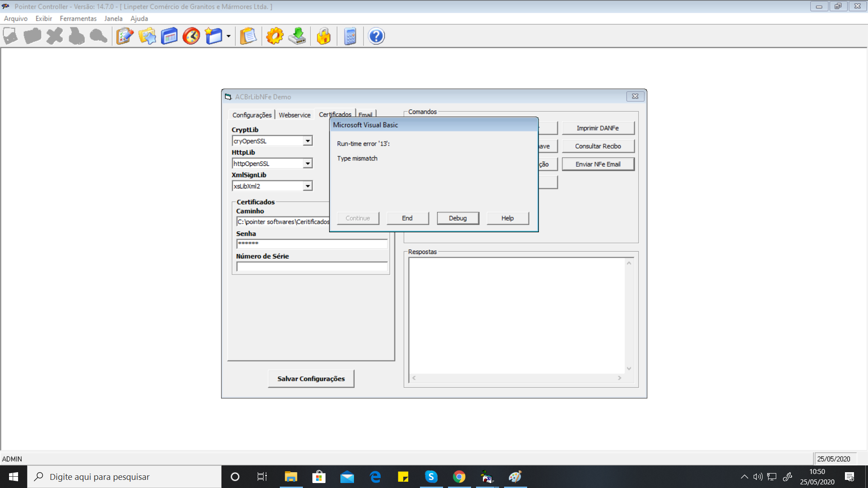Click the Respostas text area

click(x=517, y=315)
